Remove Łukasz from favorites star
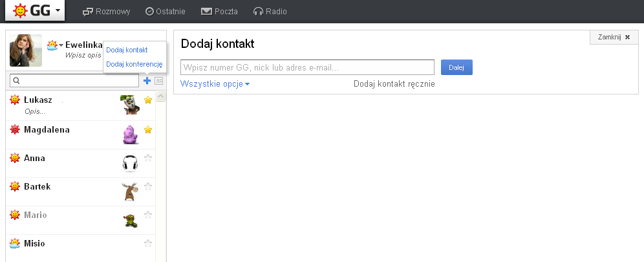This screenshot has width=644, height=262. point(148,100)
